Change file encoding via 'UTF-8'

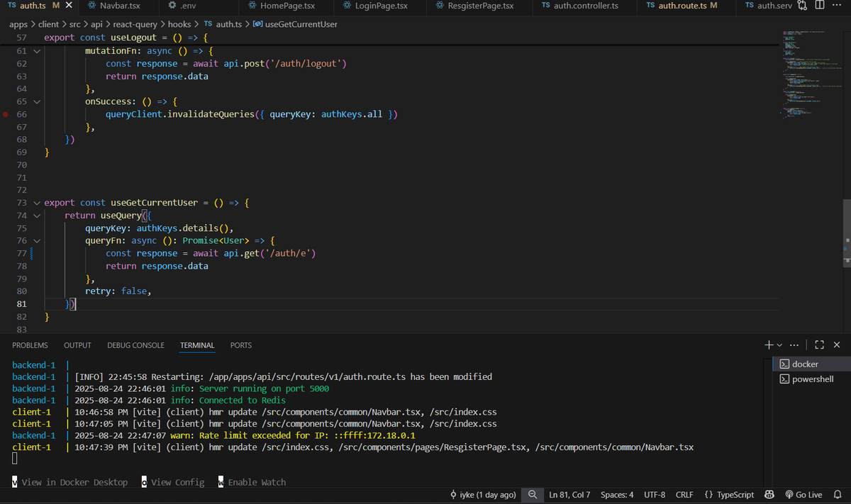click(x=655, y=495)
